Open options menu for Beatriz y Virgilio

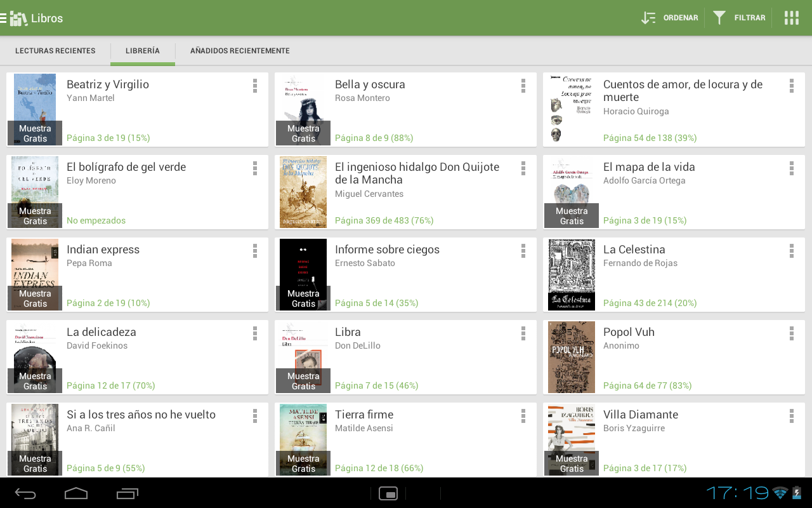click(x=255, y=86)
